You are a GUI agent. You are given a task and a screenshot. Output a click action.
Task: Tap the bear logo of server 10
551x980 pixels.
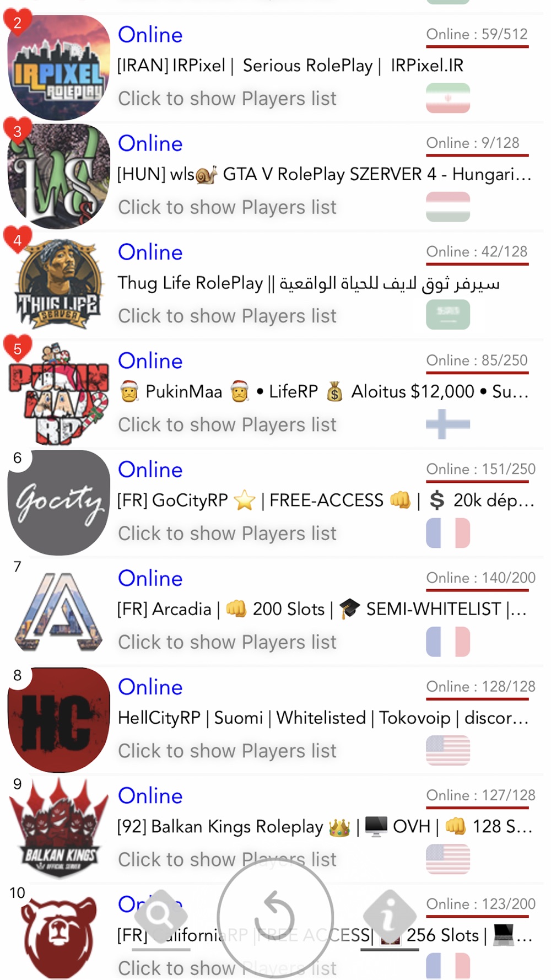click(x=58, y=936)
